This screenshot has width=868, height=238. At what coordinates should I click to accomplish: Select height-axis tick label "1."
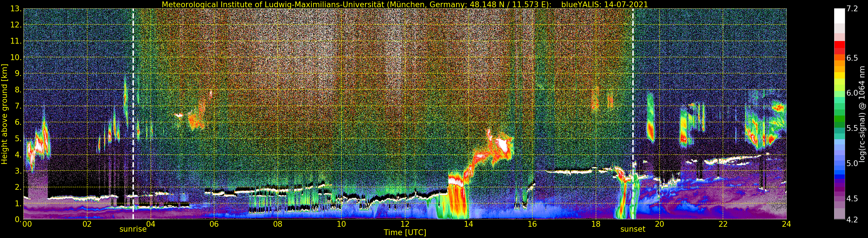pyautogui.click(x=18, y=203)
